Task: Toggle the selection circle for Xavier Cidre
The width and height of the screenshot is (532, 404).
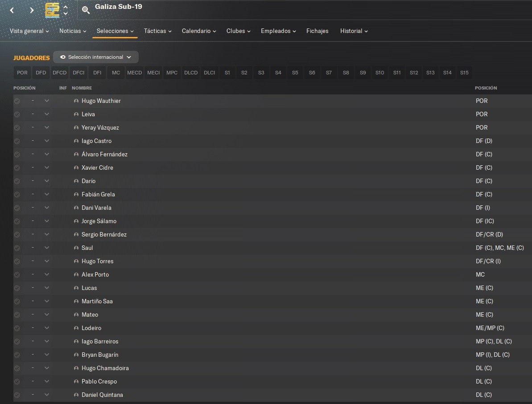Action: (17, 168)
